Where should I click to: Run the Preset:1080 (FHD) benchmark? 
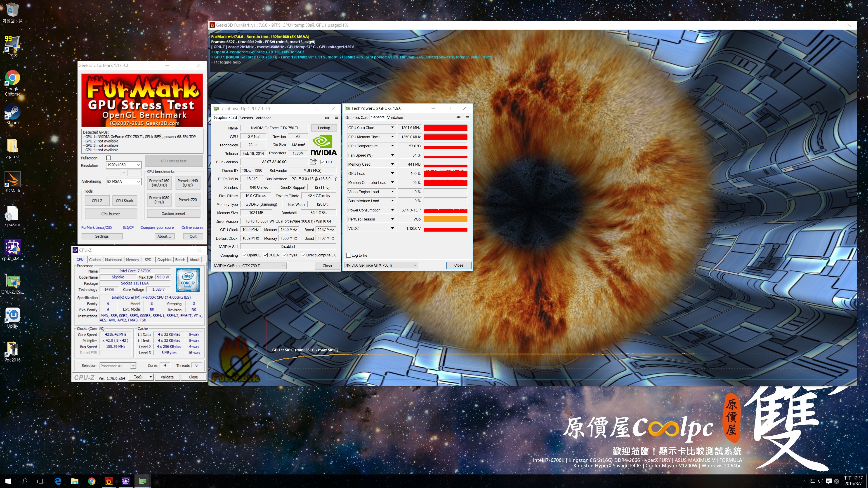[159, 200]
